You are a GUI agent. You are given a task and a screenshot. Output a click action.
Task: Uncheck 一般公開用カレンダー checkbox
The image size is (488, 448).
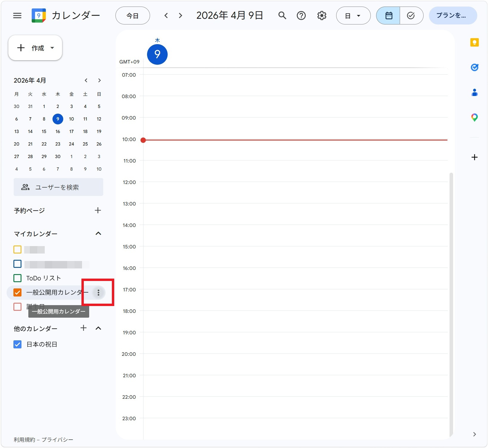18,293
